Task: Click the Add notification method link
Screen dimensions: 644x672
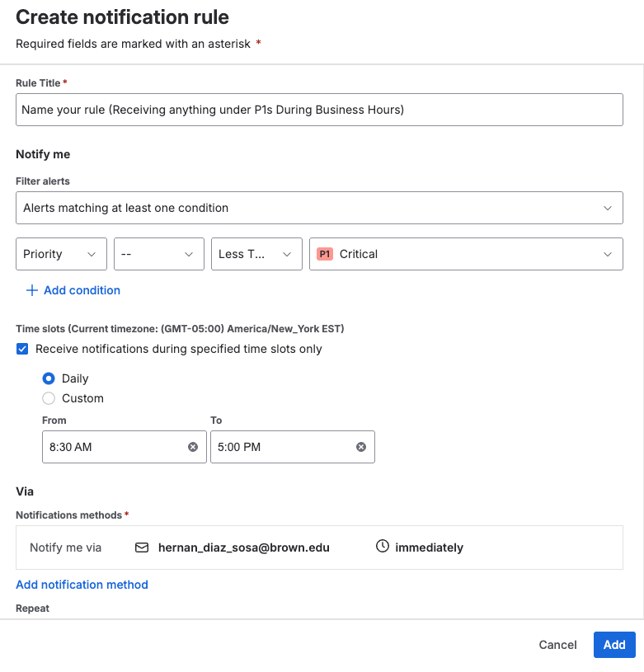Action: coord(82,585)
